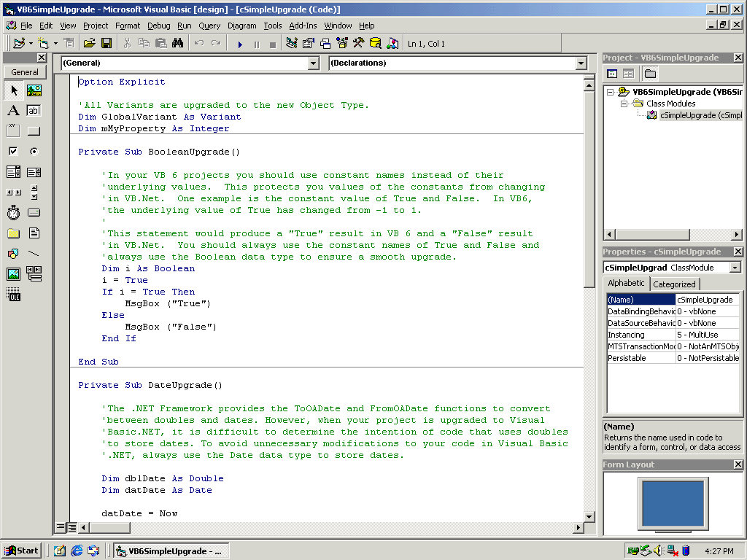The width and height of the screenshot is (747, 560).
Task: Select the Timer control in the toolbox
Action: point(13,213)
